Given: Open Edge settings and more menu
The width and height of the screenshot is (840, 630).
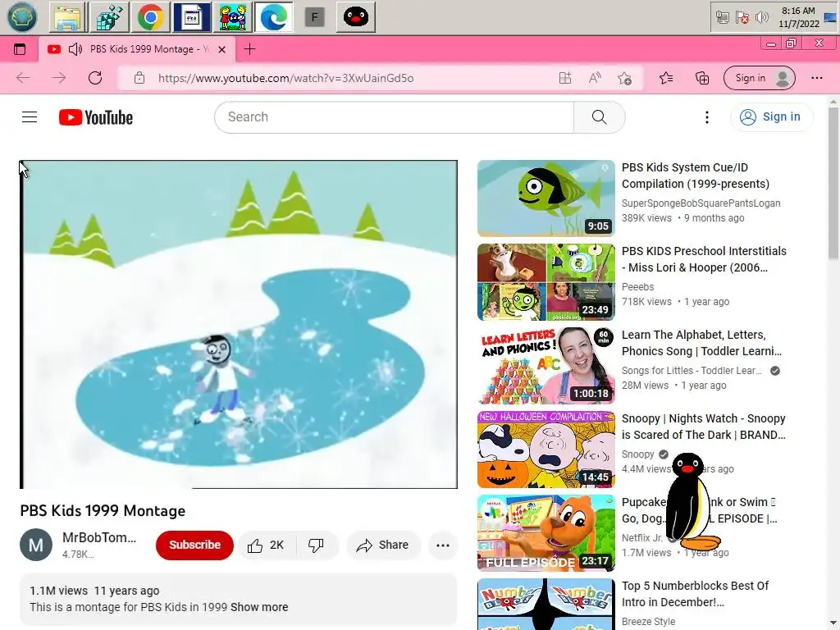Looking at the screenshot, I should click(816, 78).
